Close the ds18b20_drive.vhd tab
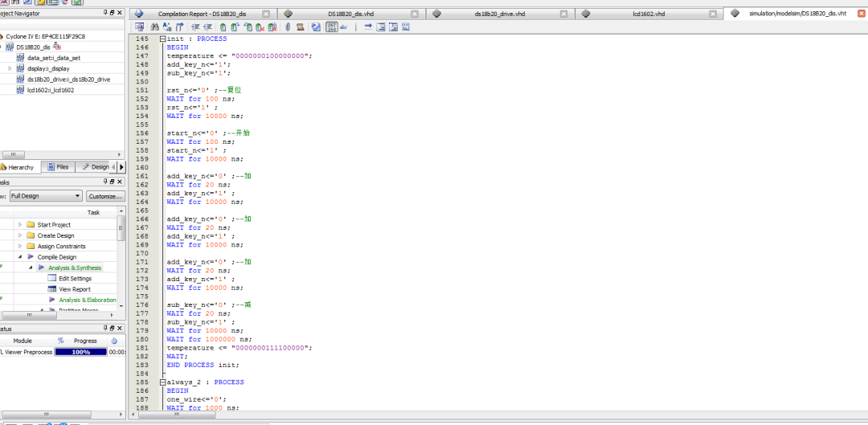This screenshot has height=425, width=868. pos(563,14)
